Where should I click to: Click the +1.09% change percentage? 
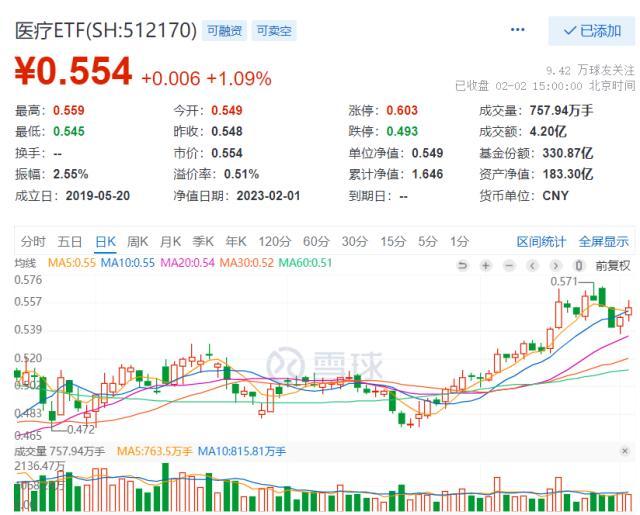point(239,78)
